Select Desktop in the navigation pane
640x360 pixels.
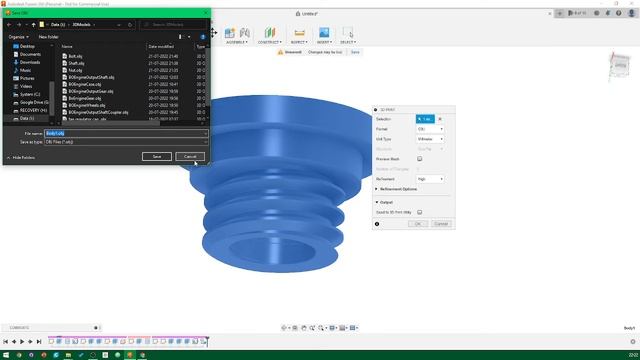tap(27, 46)
